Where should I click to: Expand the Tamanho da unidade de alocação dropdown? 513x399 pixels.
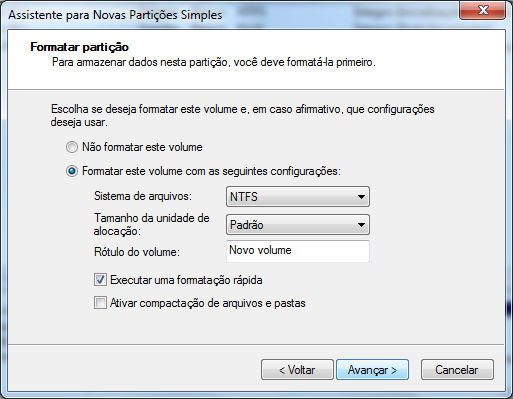pyautogui.click(x=298, y=225)
